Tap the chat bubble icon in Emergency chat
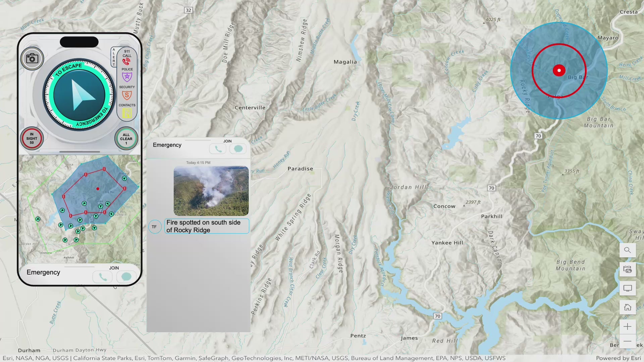Screen dimensions: 644x362 pos(238,148)
